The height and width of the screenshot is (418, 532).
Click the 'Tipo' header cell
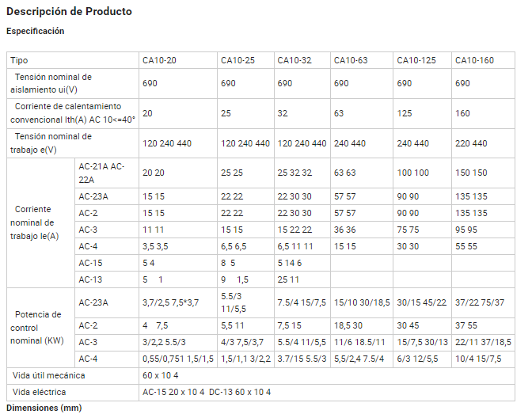(73, 60)
